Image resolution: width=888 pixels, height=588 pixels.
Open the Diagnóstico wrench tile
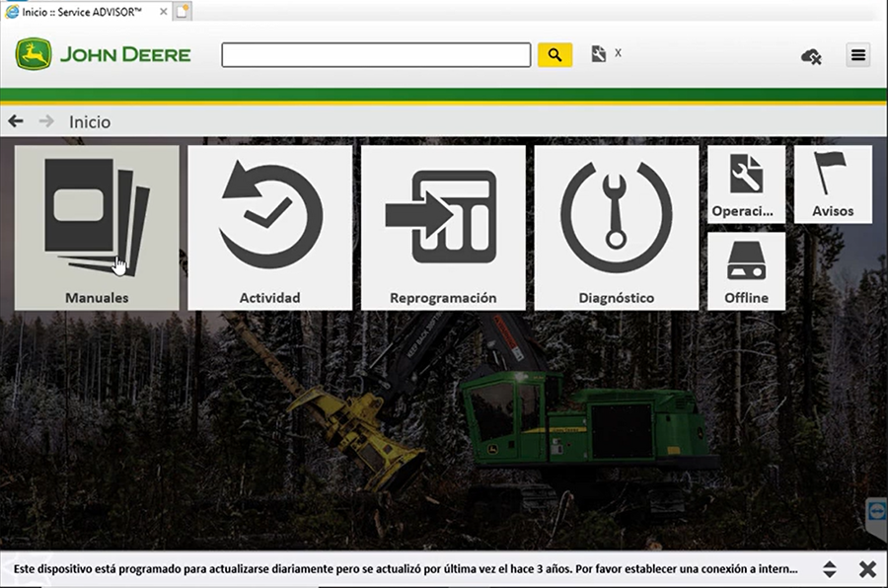617,228
